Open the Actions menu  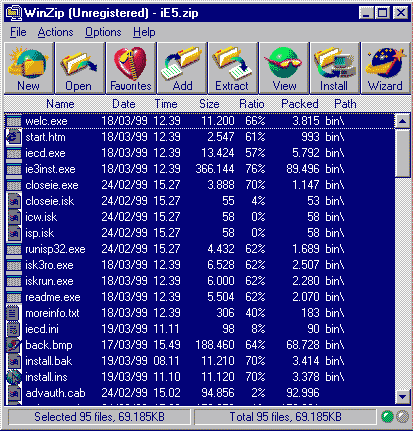(x=55, y=32)
